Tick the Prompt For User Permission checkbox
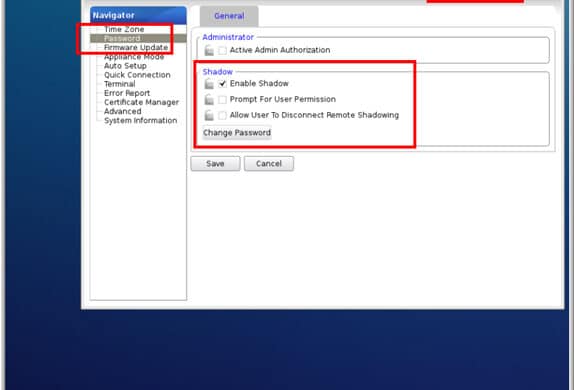Image resolution: width=574 pixels, height=390 pixels. coord(222,100)
